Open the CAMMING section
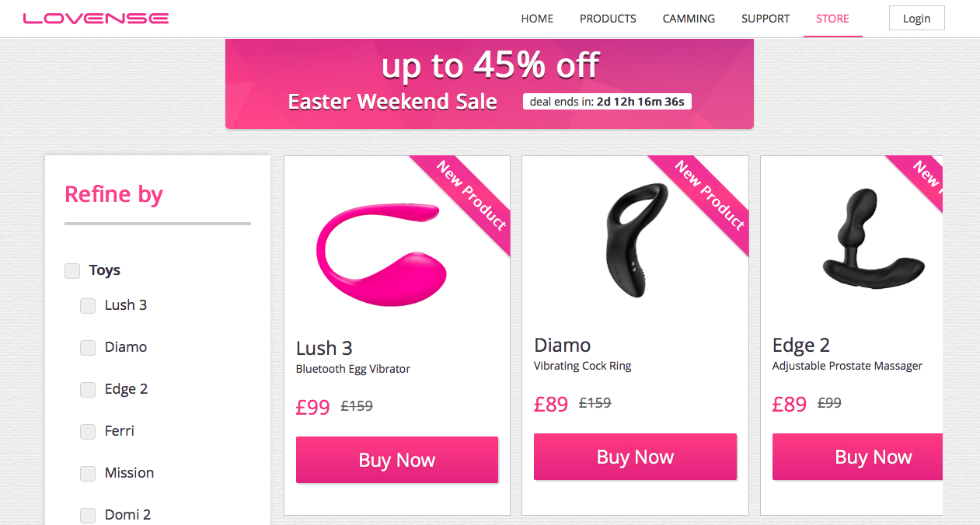Viewport: 980px width, 525px height. 689,19
